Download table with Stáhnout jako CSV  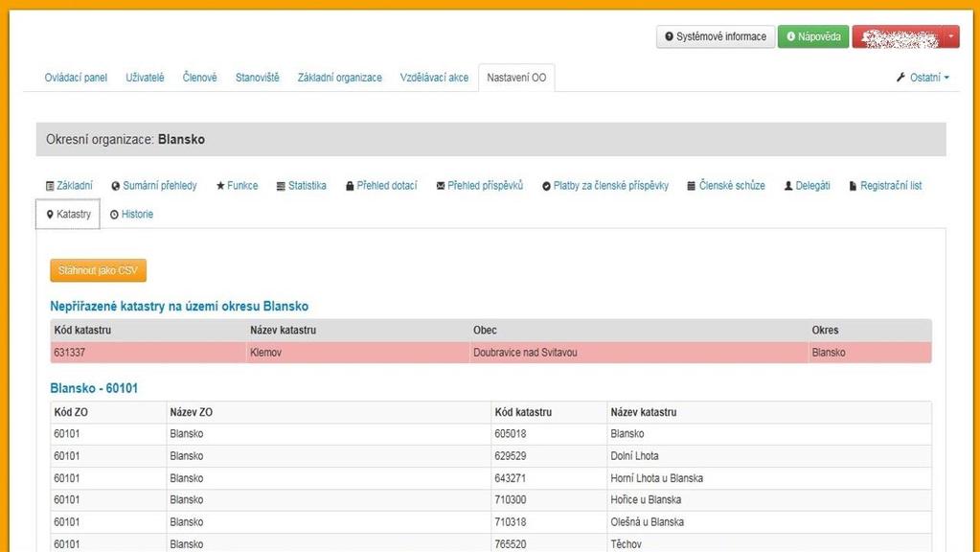point(98,270)
